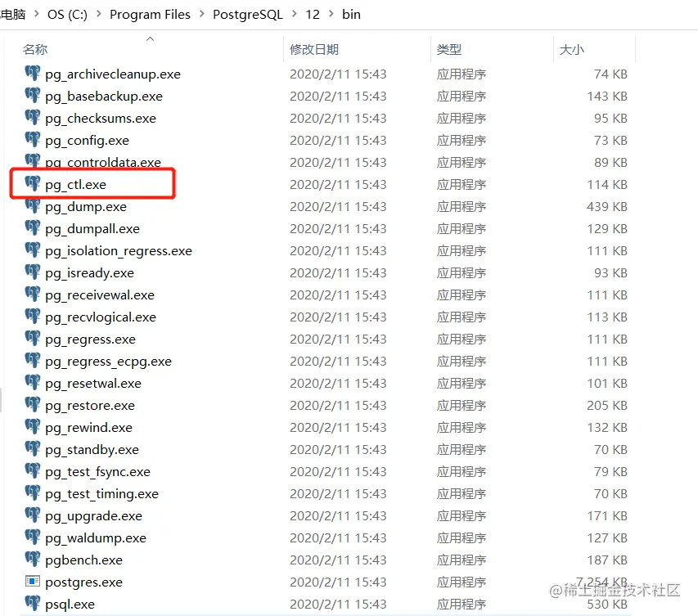Select the pg_ctl.exe file name

75,185
